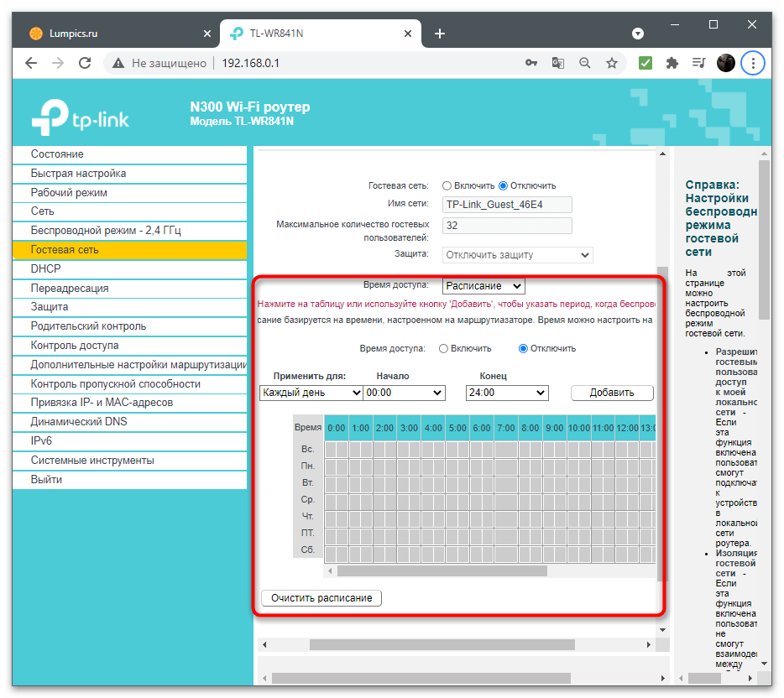
Task: Select 'Отключить' radio for guest network
Action: point(504,185)
